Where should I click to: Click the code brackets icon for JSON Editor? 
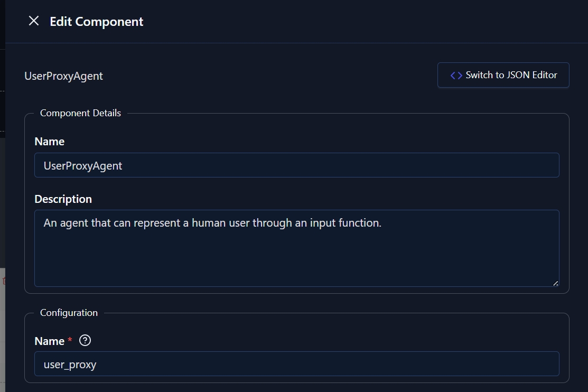click(456, 76)
